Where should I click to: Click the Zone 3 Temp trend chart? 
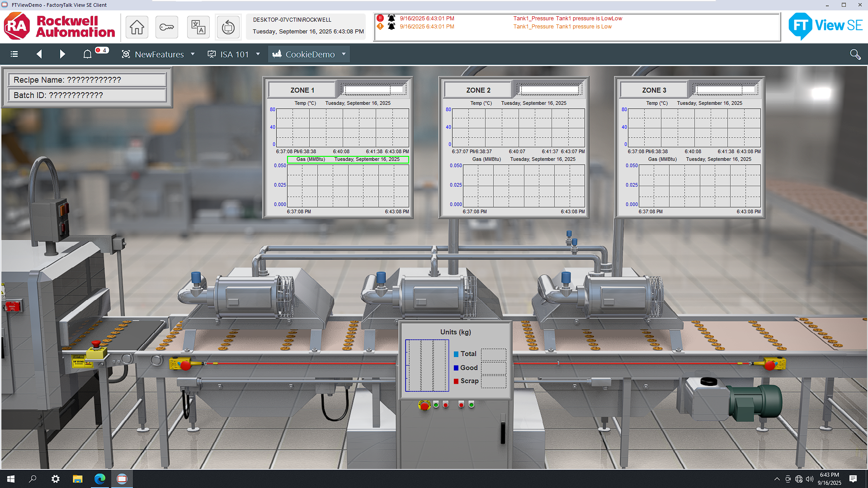point(694,128)
